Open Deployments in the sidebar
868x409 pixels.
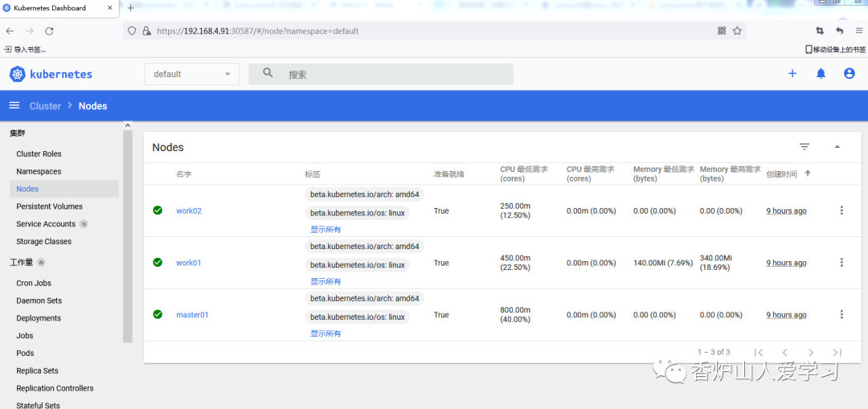pyautogui.click(x=39, y=318)
